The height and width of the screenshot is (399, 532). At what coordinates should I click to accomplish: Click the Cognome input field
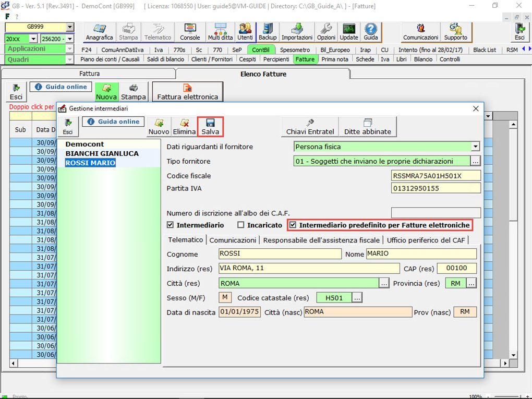280,253
